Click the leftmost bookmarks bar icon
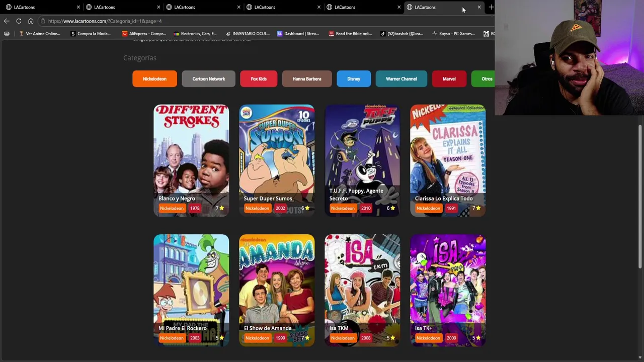The width and height of the screenshot is (644, 362). [x=7, y=34]
